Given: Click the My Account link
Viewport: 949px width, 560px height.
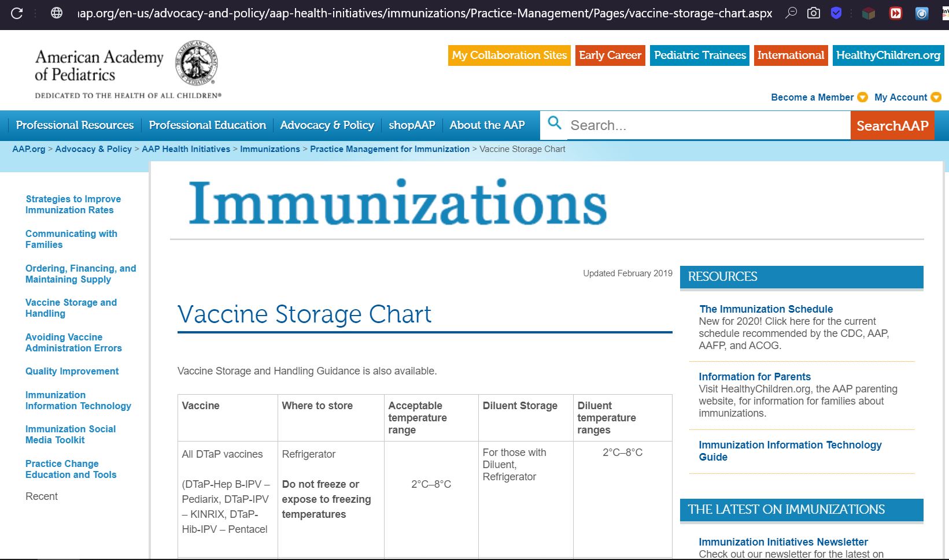Looking at the screenshot, I should pos(900,97).
